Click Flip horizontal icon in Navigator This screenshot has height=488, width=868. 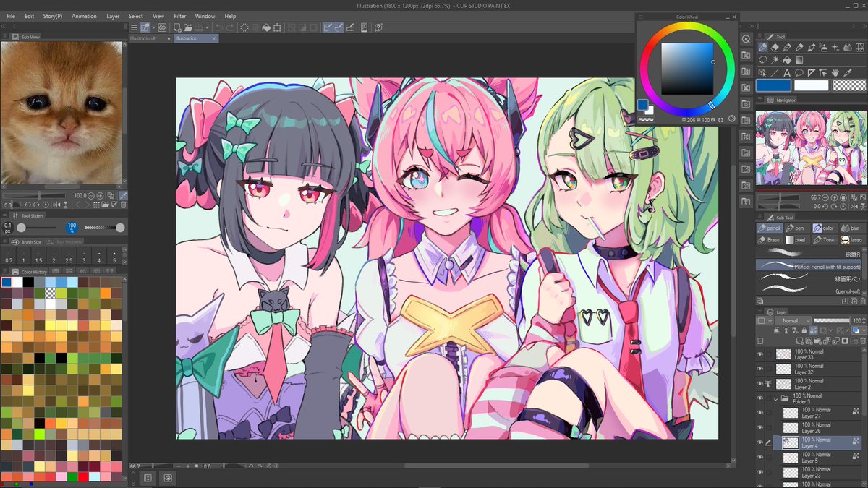[854, 206]
